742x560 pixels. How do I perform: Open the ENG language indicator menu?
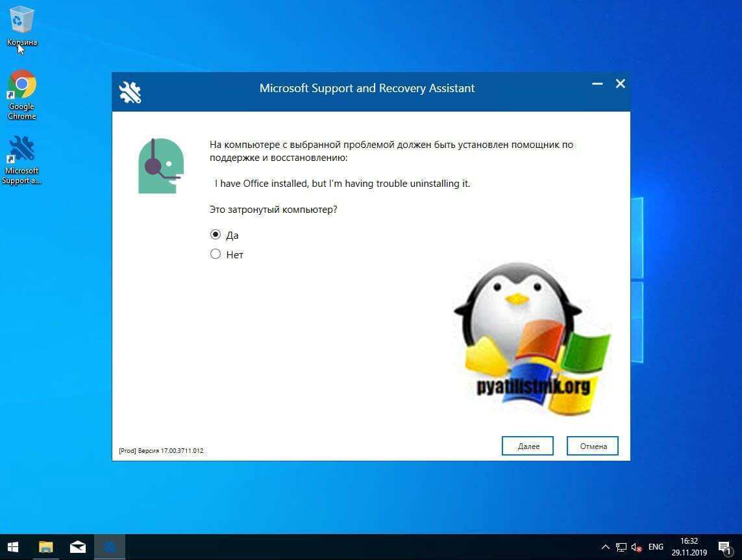click(656, 547)
